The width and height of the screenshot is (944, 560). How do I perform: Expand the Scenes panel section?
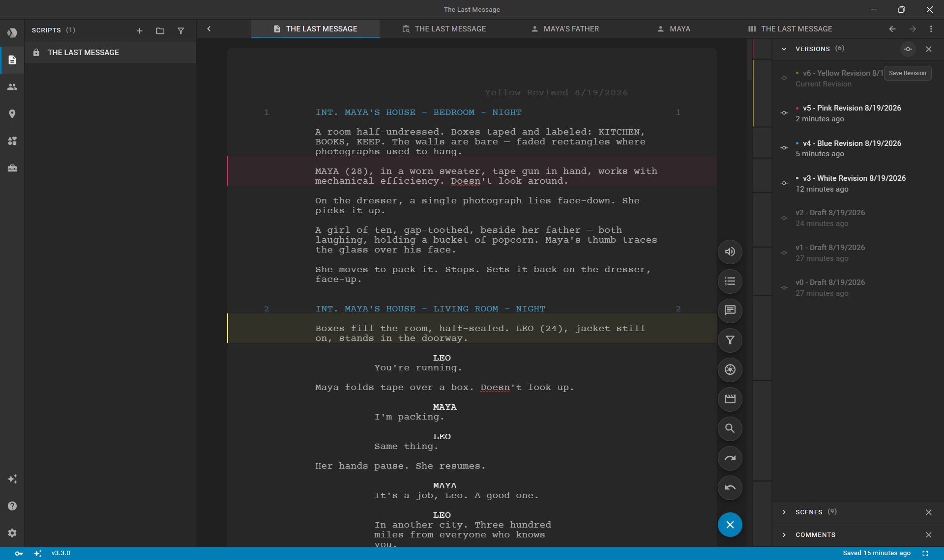[x=784, y=512]
